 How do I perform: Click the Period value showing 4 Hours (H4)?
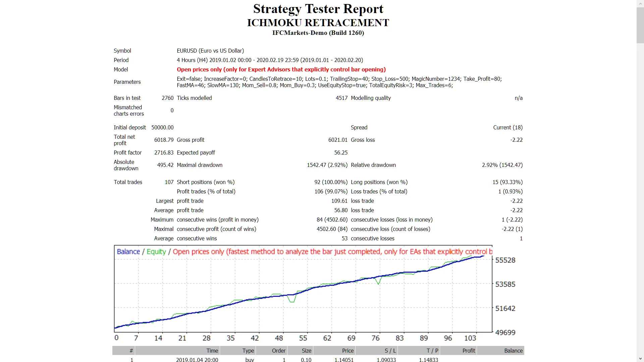270,60
